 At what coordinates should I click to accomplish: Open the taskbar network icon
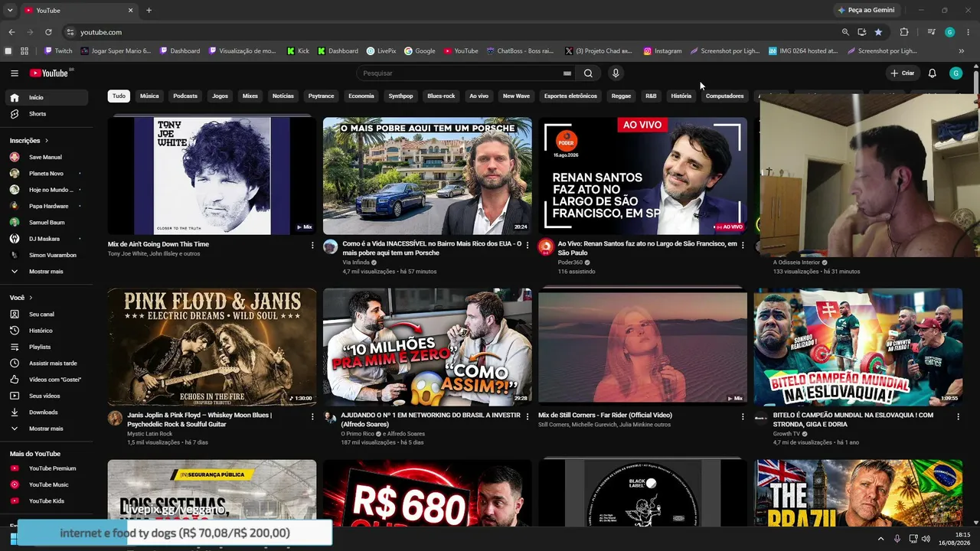tap(913, 539)
